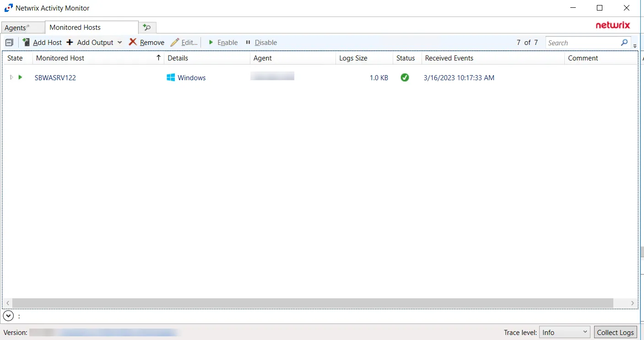Viewport: 644px width, 340px height.
Task: Click received events timestamp 3/16/2023 10:17:33 AM
Action: (x=459, y=78)
